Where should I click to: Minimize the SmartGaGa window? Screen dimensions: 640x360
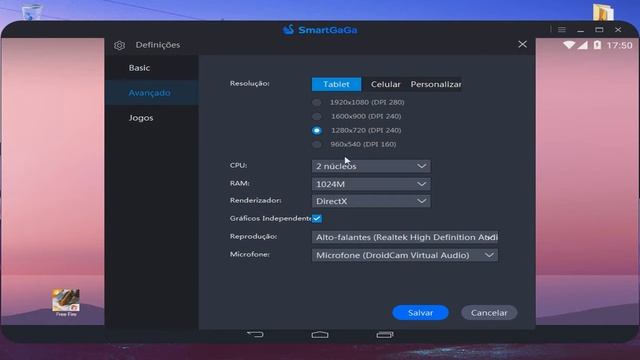580,30
